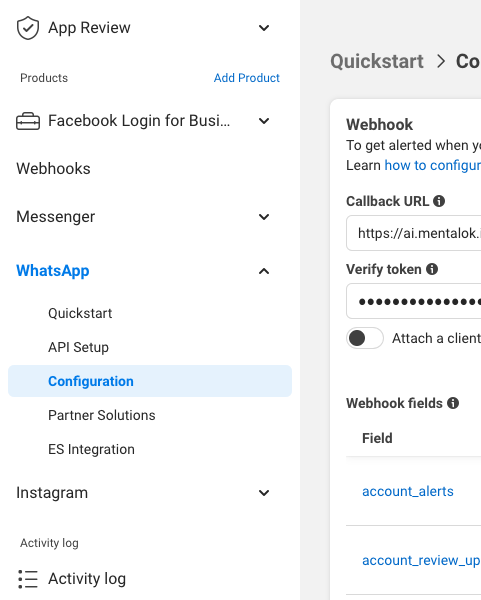The image size is (481, 600).
Task: Click the Add Product link
Action: pyautogui.click(x=247, y=78)
